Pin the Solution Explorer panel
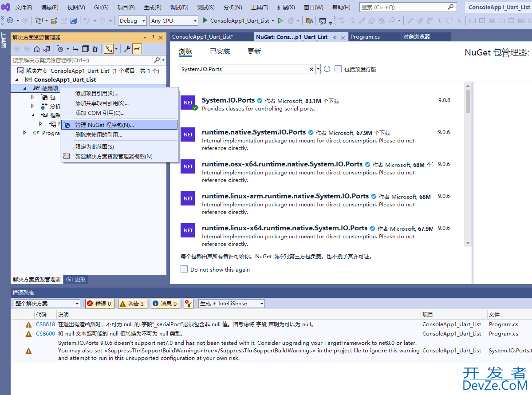 153,37
